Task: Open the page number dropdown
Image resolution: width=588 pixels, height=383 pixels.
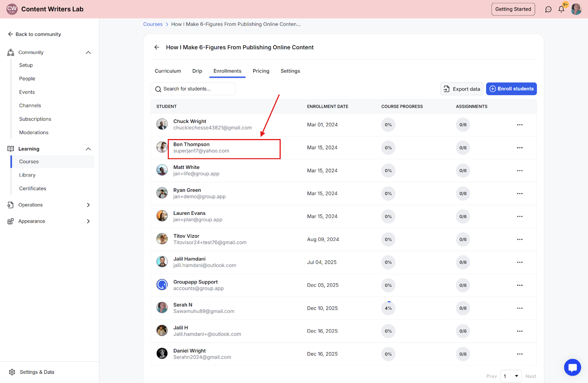Action: click(511, 376)
